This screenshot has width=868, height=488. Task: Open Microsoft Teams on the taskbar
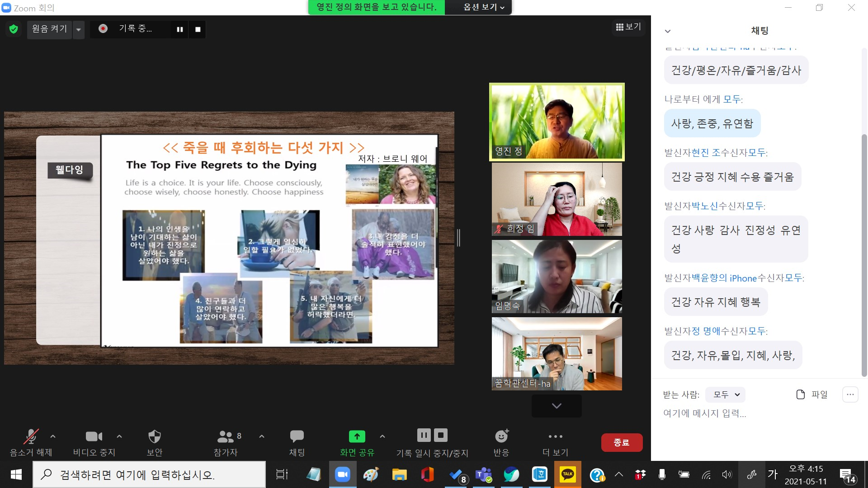pos(484,474)
